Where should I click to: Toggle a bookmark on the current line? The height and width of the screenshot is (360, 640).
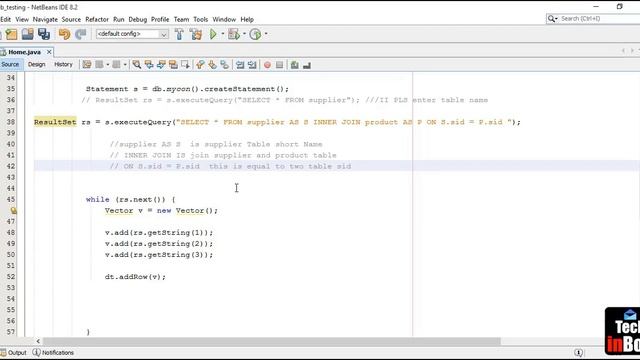[x=224, y=65]
